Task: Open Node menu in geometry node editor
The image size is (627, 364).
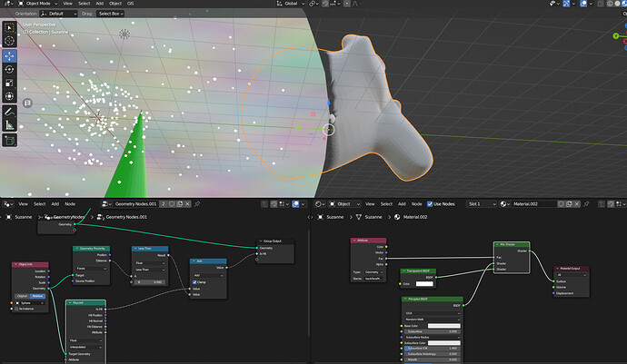Action: 70,203
